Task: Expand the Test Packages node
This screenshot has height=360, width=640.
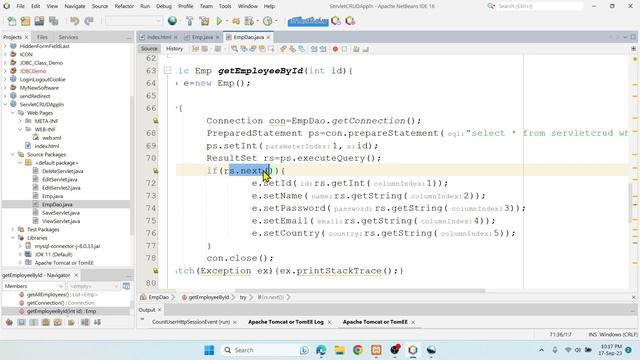Action: pos(13,229)
